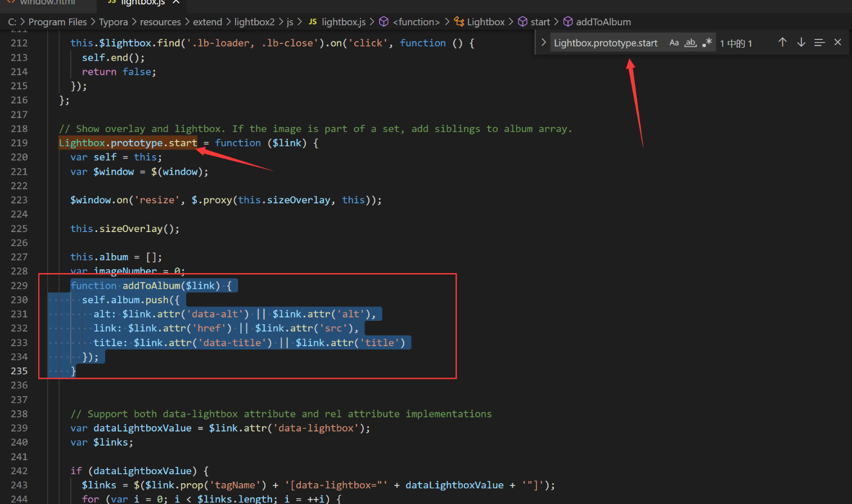Click 'this.sizeOverlay();' on line 225
The width and height of the screenshot is (852, 504).
(x=125, y=229)
